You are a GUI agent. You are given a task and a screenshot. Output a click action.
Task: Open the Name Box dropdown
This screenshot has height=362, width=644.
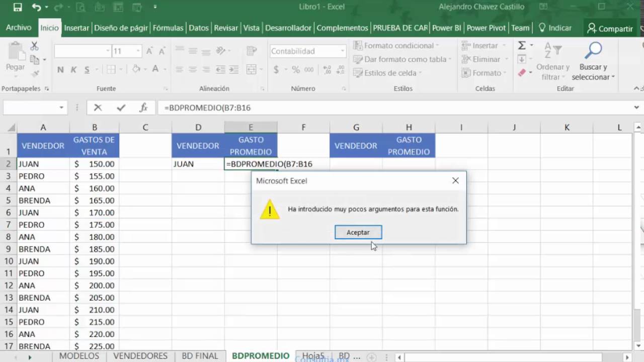(x=61, y=108)
